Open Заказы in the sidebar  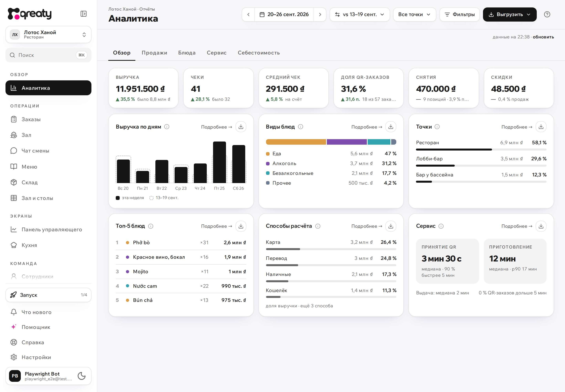click(x=48, y=119)
